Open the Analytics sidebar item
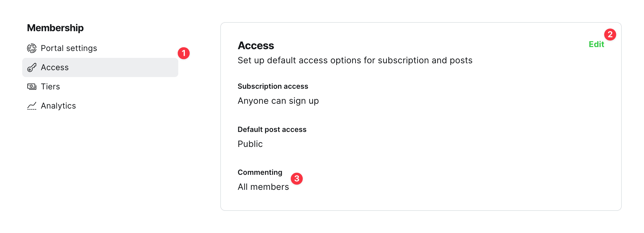 (58, 106)
